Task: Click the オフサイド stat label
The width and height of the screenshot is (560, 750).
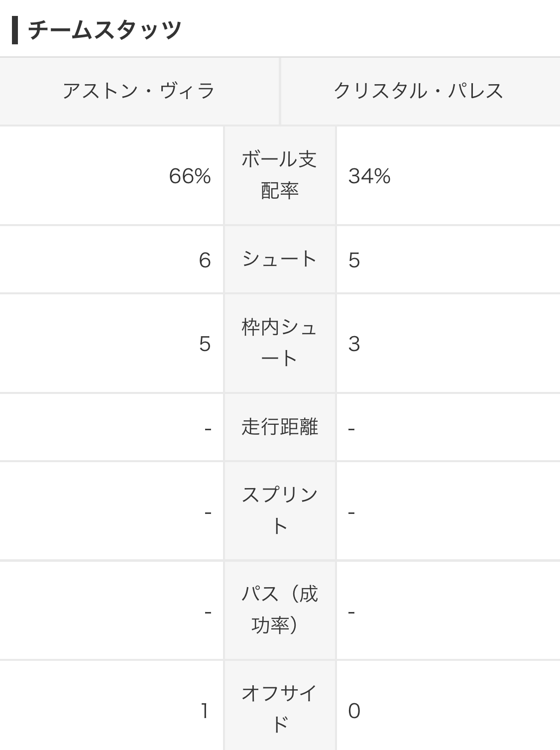Action: click(x=280, y=709)
